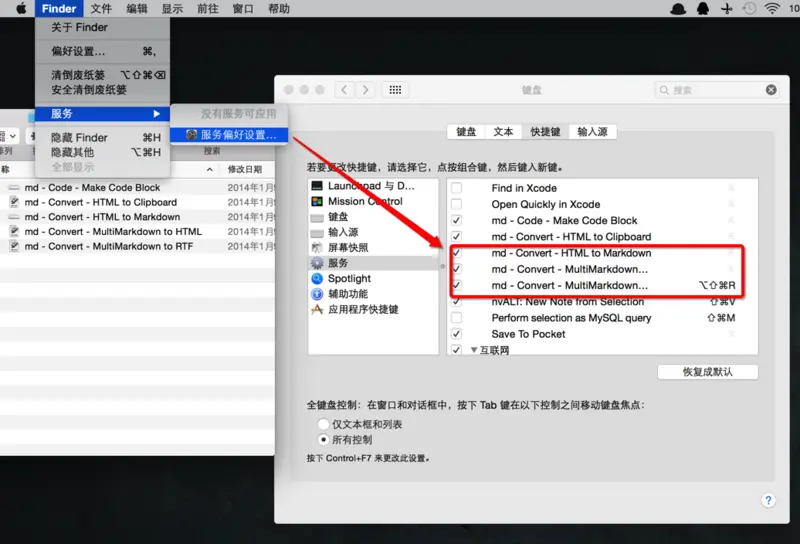Screen dimensions: 800x544
Task: Collapse the 互联网 services group
Action: point(474,350)
